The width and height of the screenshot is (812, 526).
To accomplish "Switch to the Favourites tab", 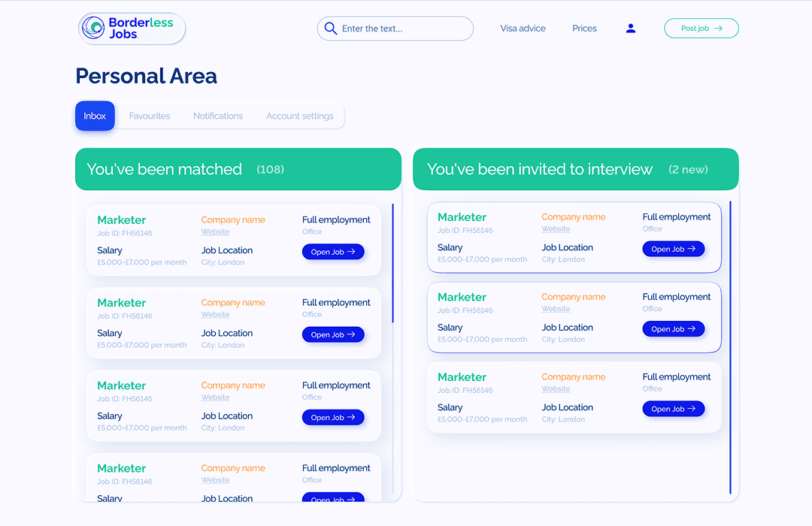I will [150, 116].
